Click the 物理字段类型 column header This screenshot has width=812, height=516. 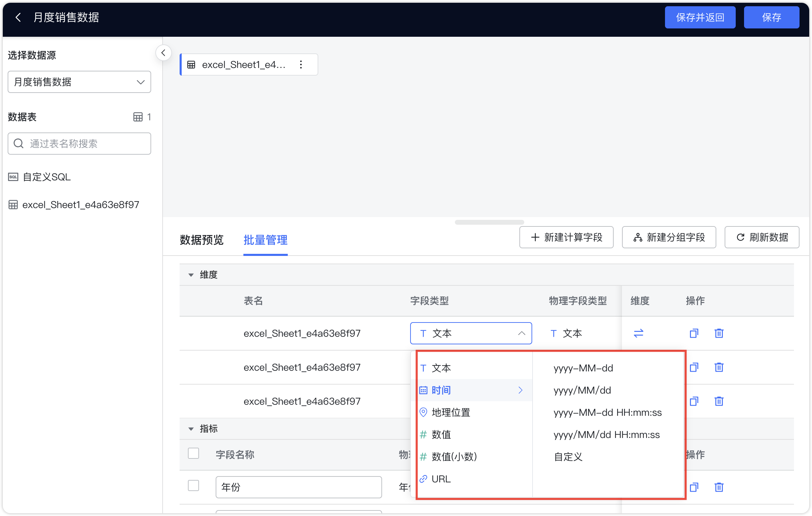coord(578,301)
